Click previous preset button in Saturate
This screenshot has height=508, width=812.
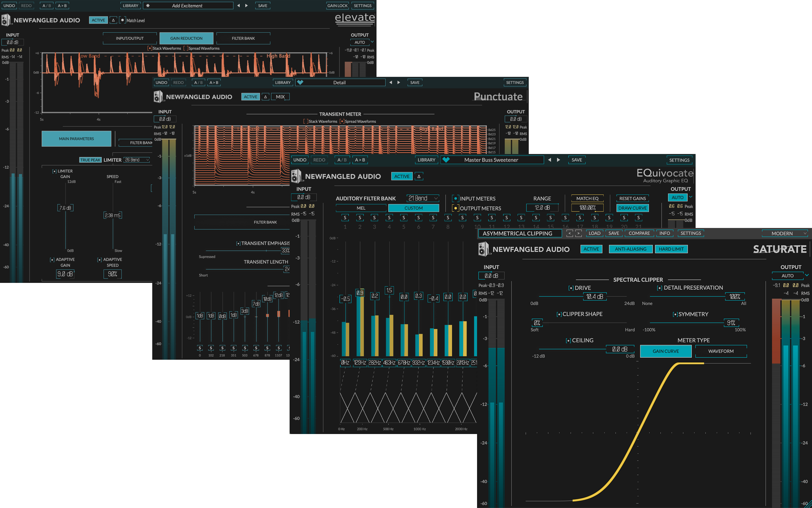[569, 233]
